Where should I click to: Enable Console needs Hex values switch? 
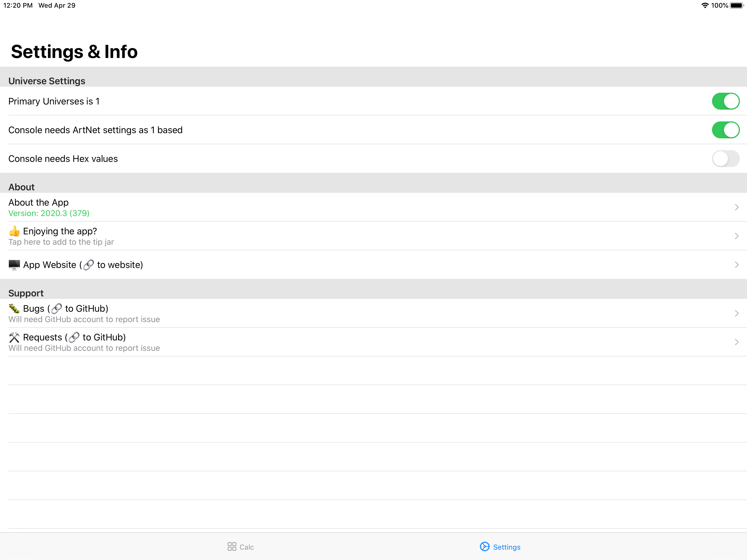(x=725, y=159)
